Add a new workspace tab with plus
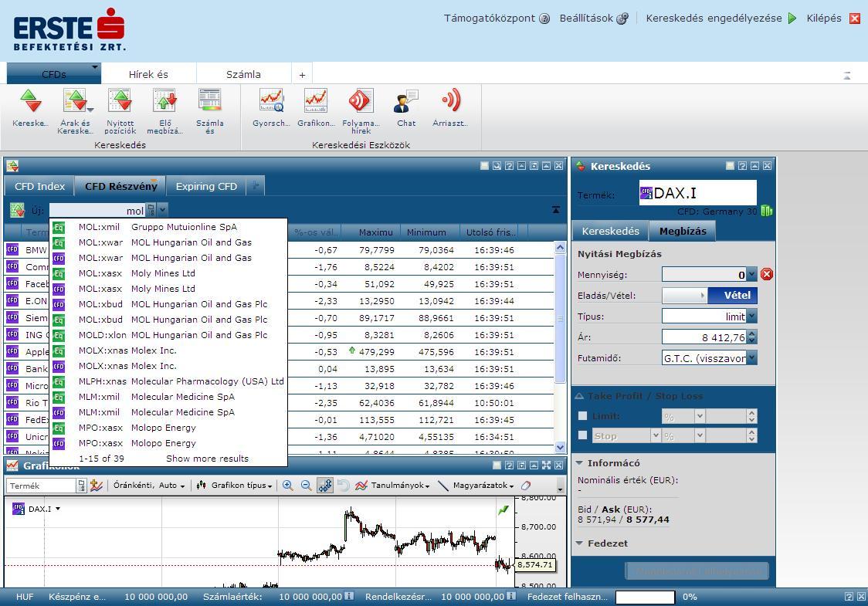868x606 pixels. pos(302,75)
